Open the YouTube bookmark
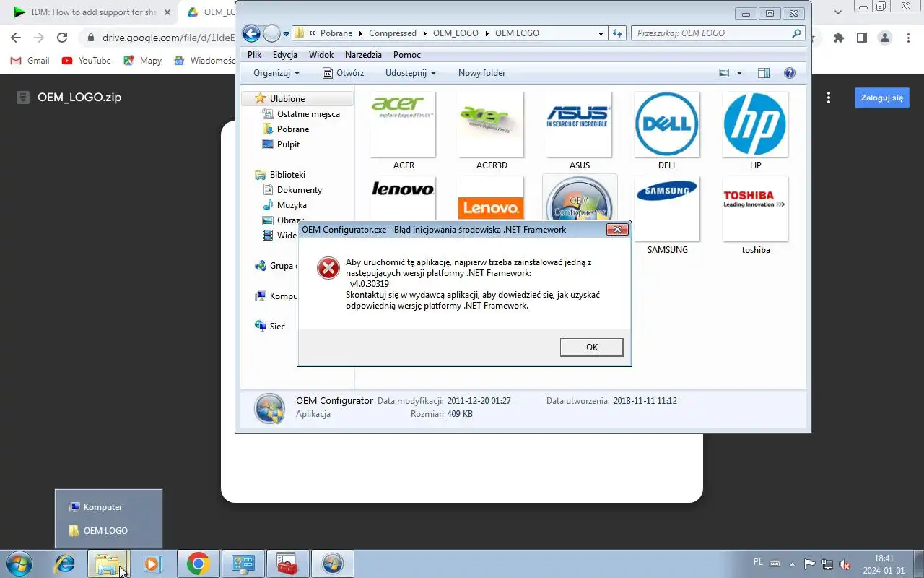The image size is (924, 578). point(87,61)
